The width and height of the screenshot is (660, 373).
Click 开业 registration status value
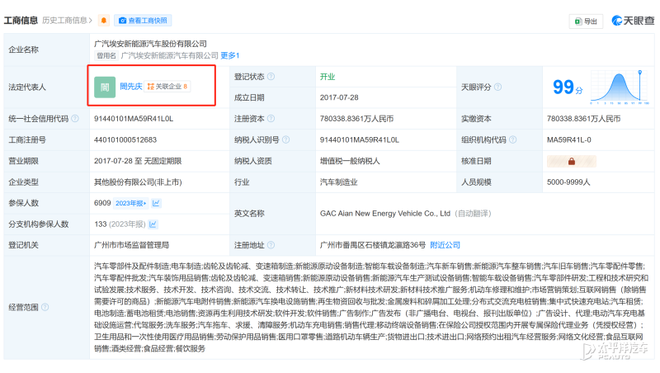(x=327, y=77)
